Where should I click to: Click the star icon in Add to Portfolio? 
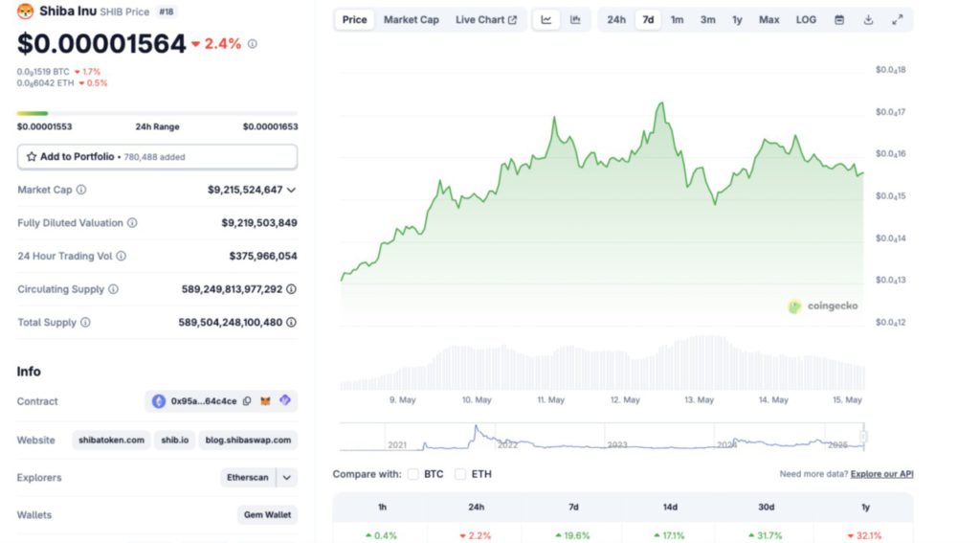(32, 156)
